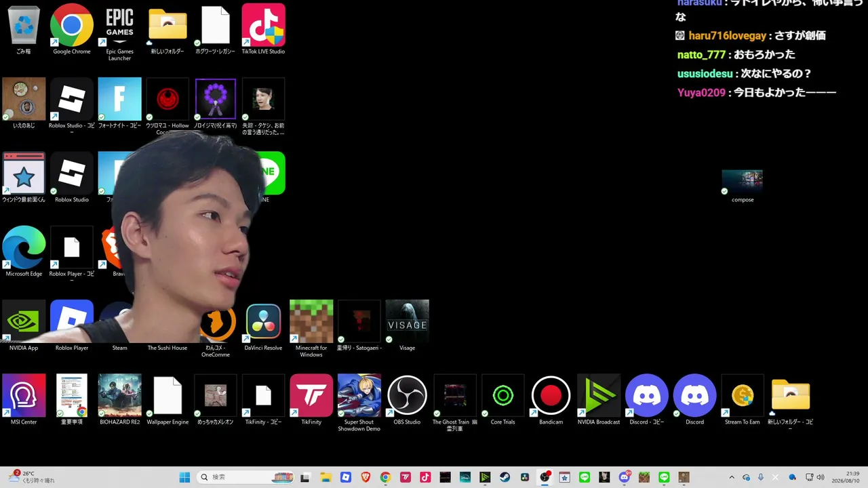Select the 里帰り - Satogaeri game icon
The height and width of the screenshot is (488, 868).
pyautogui.click(x=359, y=325)
